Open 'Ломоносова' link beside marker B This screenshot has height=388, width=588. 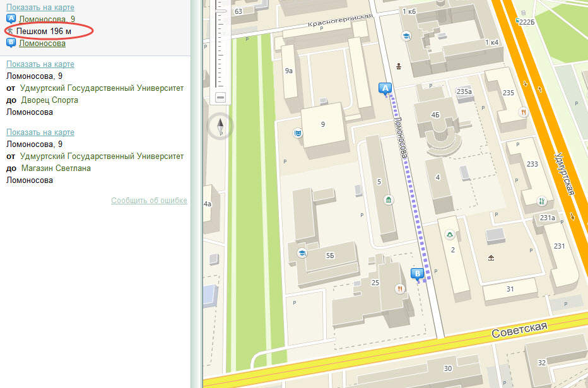(x=42, y=43)
